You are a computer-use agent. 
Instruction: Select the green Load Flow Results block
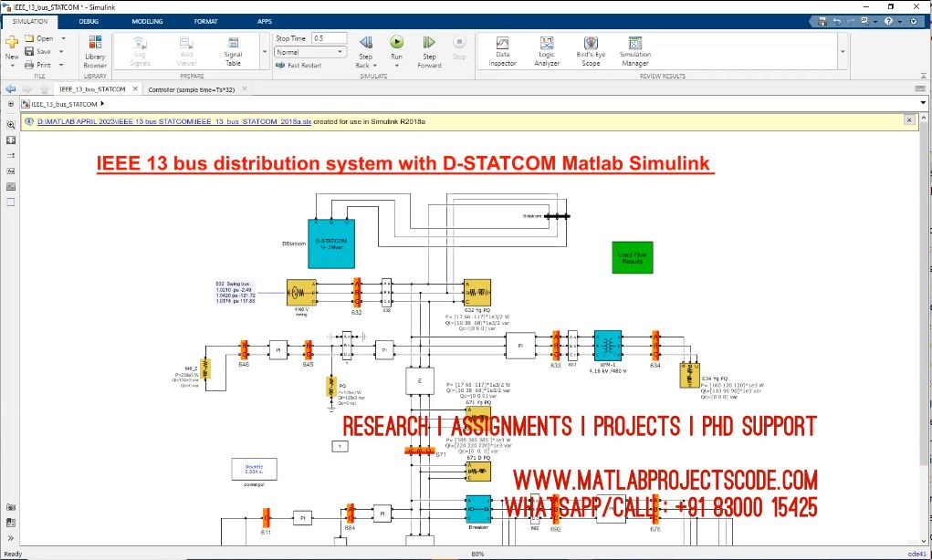tap(633, 257)
